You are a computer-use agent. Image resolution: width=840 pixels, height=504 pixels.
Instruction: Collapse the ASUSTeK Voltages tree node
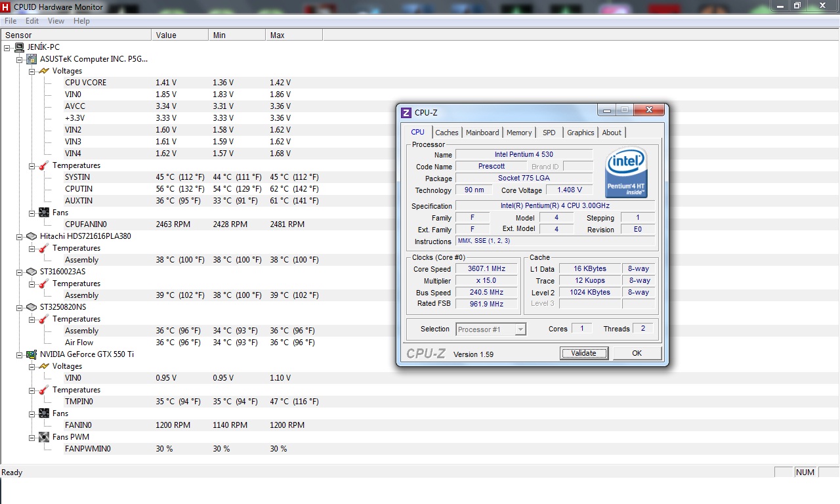(x=31, y=71)
